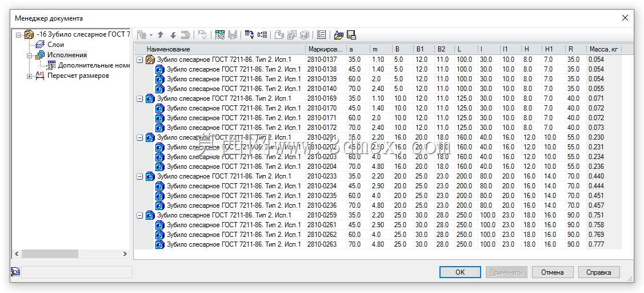Click mass value 0.055
The image size is (644, 293).
click(x=597, y=89)
